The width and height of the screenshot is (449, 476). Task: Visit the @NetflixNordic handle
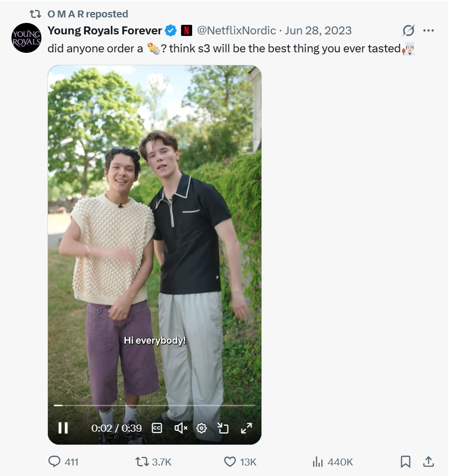coord(236,30)
